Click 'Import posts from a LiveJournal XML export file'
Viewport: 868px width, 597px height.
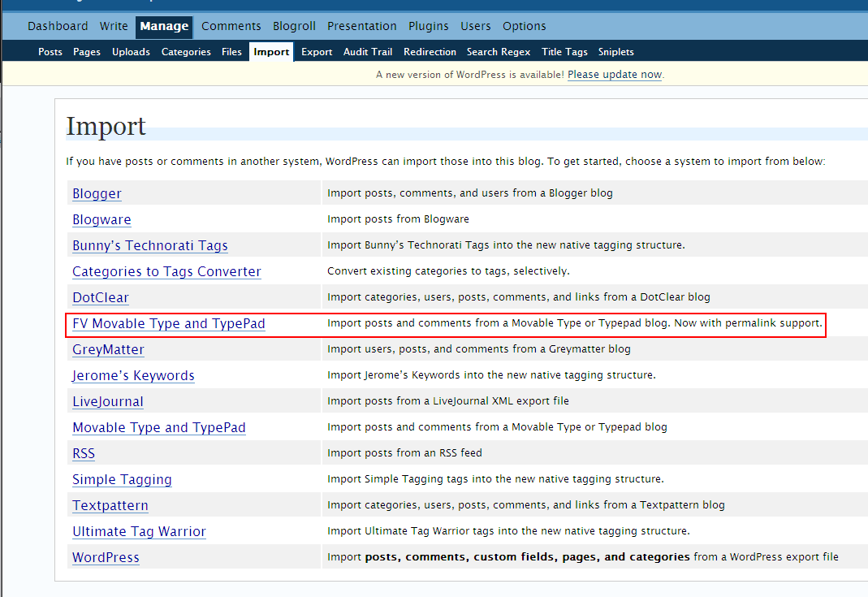448,400
